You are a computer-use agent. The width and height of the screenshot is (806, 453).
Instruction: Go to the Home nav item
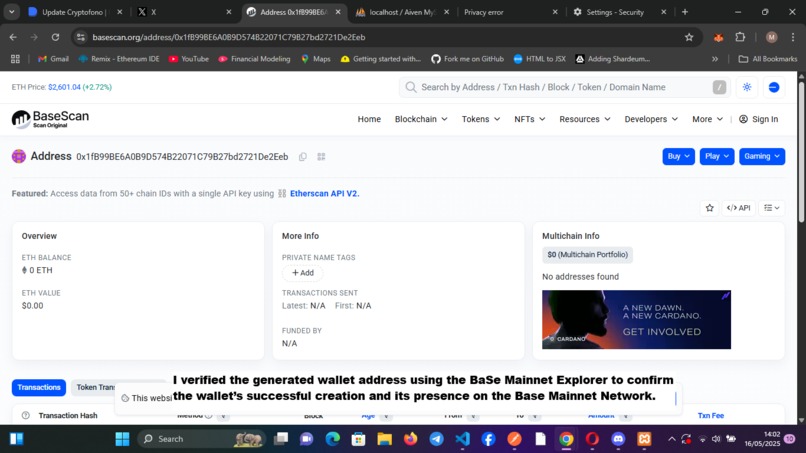(x=369, y=119)
